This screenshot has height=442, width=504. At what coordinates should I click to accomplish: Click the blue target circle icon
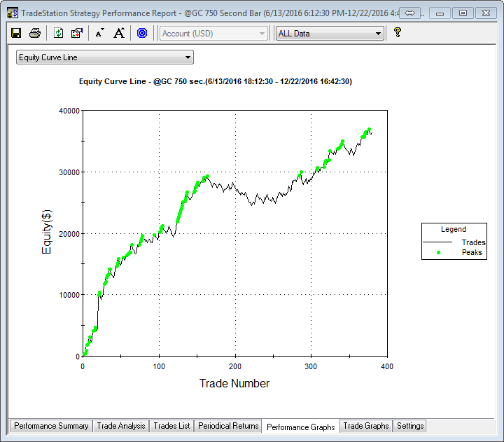pyautogui.click(x=142, y=33)
